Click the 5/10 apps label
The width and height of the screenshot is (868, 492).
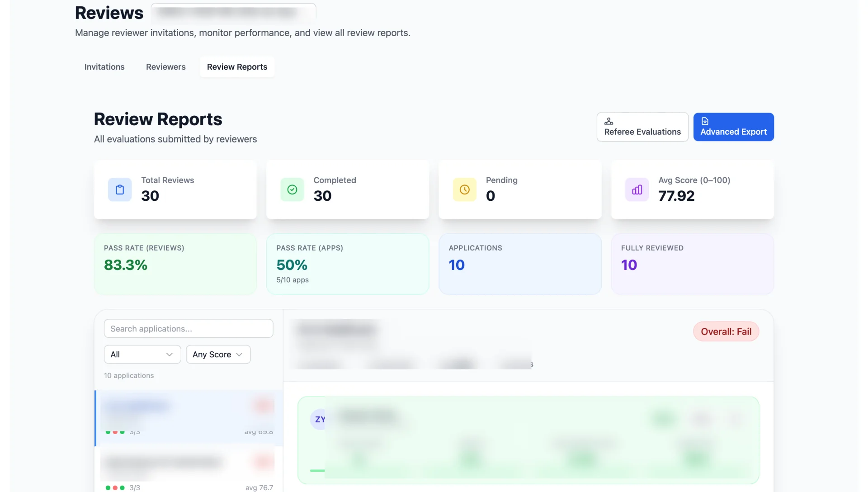click(292, 280)
